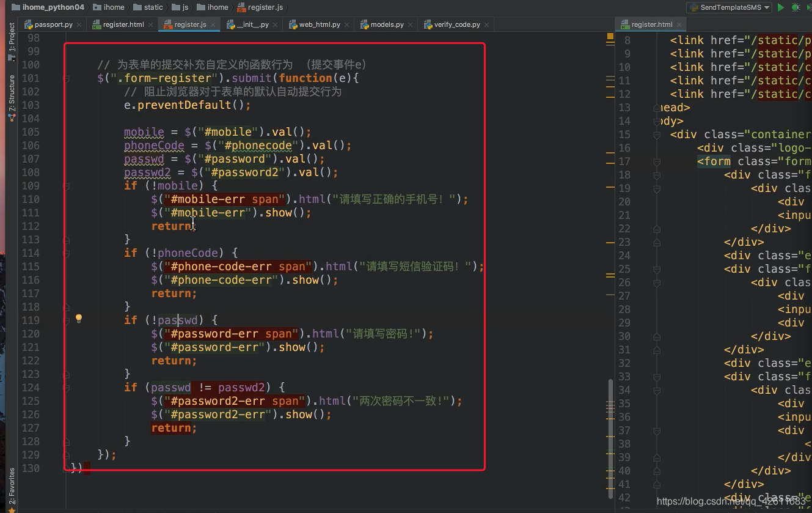Click the lightbulb quick-fix icon on line 119
Screen dimensions: 812x513
coord(78,319)
